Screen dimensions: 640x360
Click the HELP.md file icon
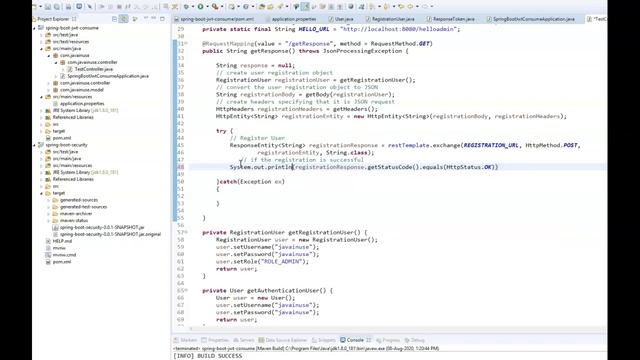(48, 241)
